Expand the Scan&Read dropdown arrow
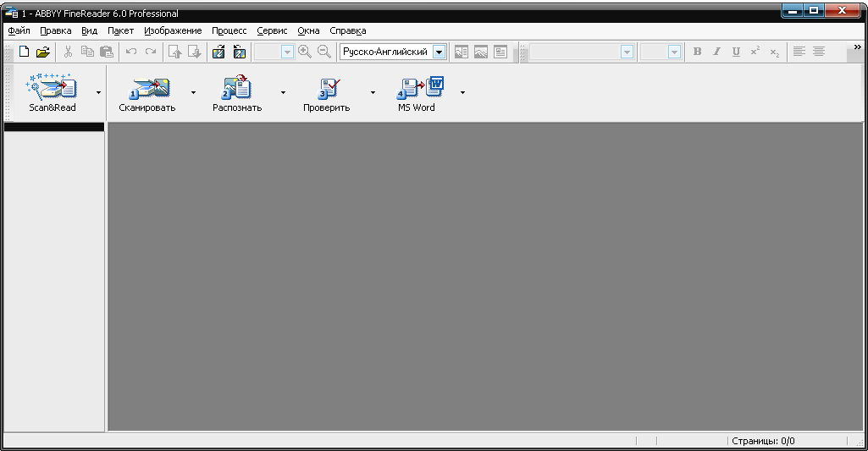Screen dimensions: 868x451 (98, 92)
